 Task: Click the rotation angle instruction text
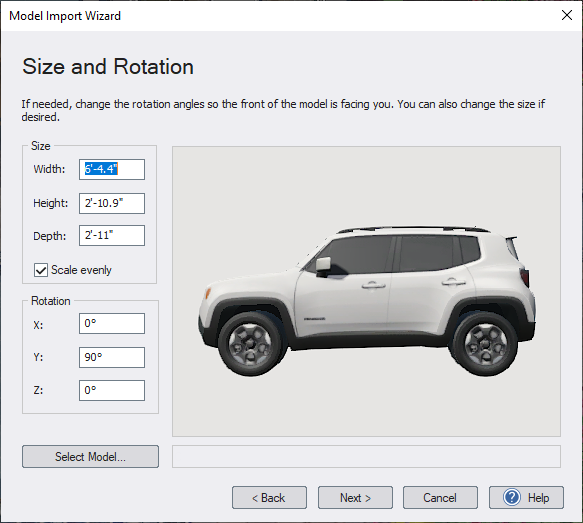pos(283,110)
